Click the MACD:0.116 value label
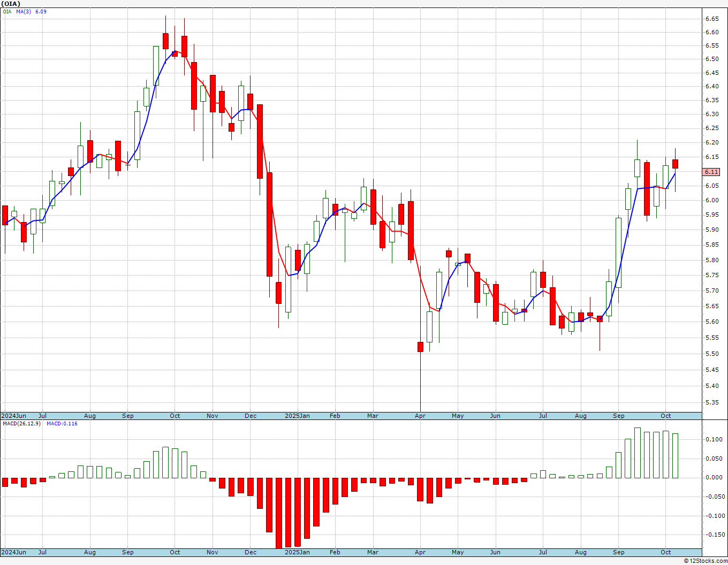 coord(62,423)
